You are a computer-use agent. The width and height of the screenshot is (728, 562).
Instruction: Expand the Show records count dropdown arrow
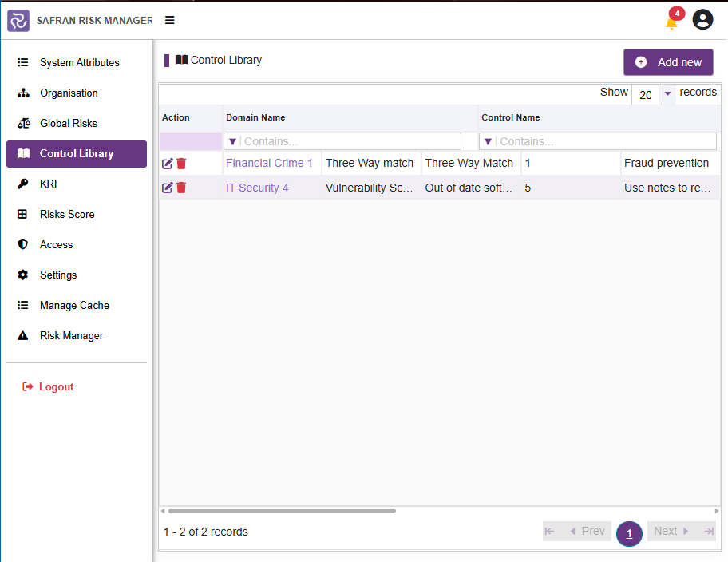667,93
